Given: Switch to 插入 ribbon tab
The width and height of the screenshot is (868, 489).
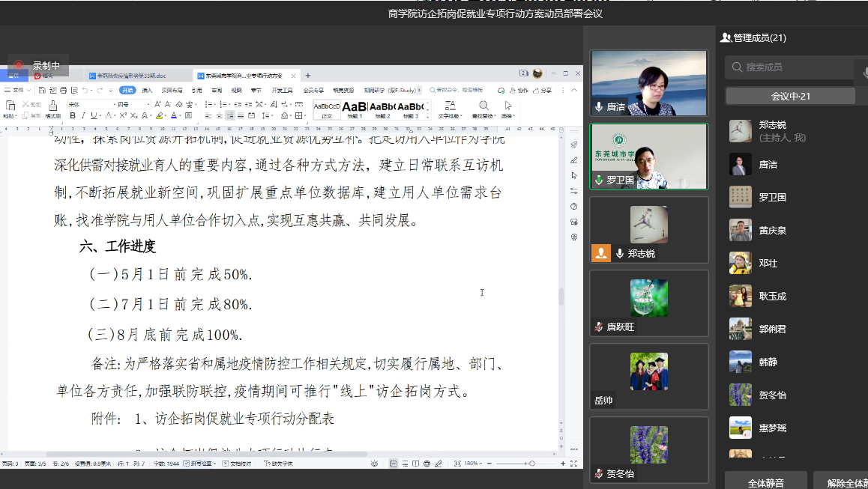Looking at the screenshot, I should point(147,90).
